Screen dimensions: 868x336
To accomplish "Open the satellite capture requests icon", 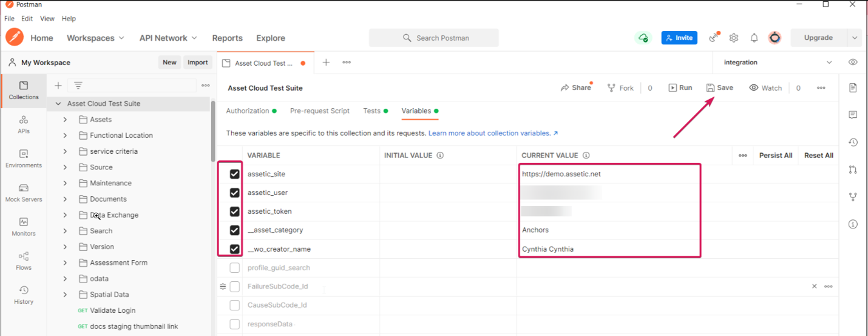I will click(x=714, y=38).
